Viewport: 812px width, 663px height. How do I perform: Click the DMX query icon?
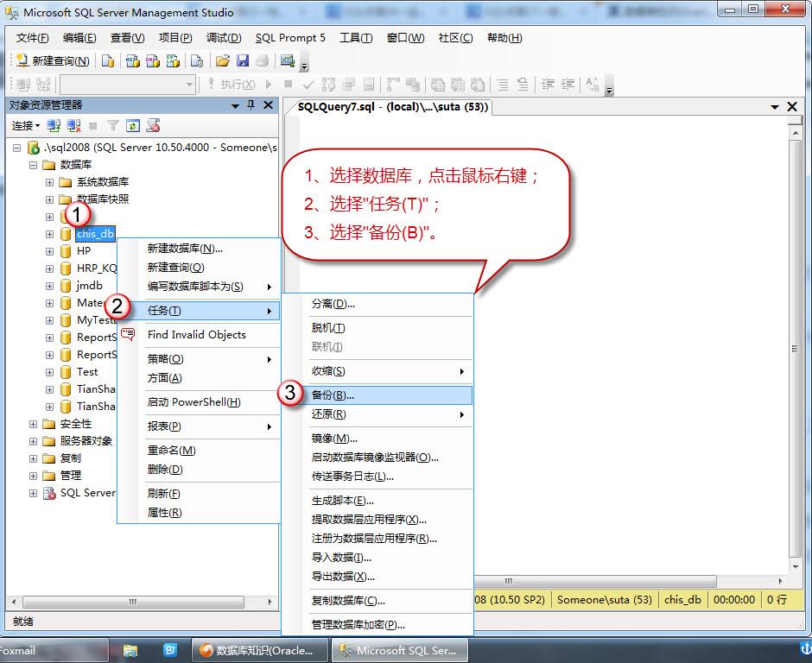point(153,61)
